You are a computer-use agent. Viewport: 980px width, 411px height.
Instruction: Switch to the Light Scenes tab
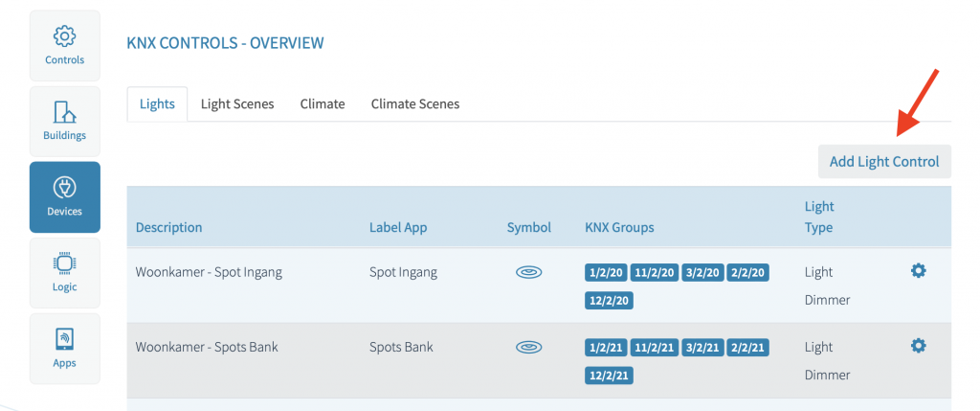point(237,103)
